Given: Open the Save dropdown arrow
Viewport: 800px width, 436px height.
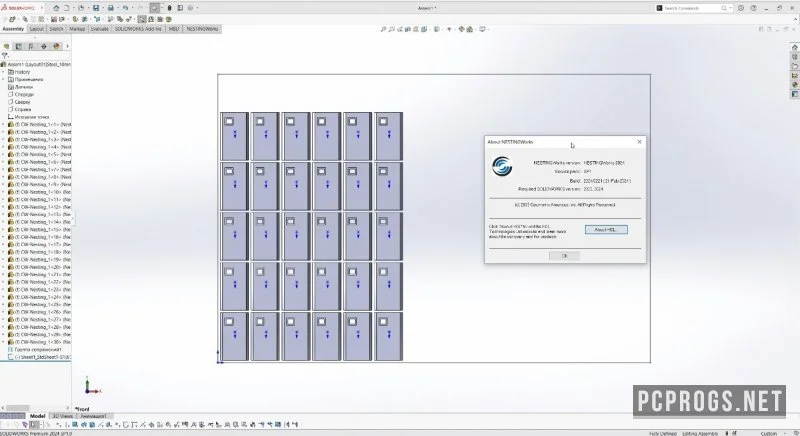Looking at the screenshot, I should coord(102,8).
